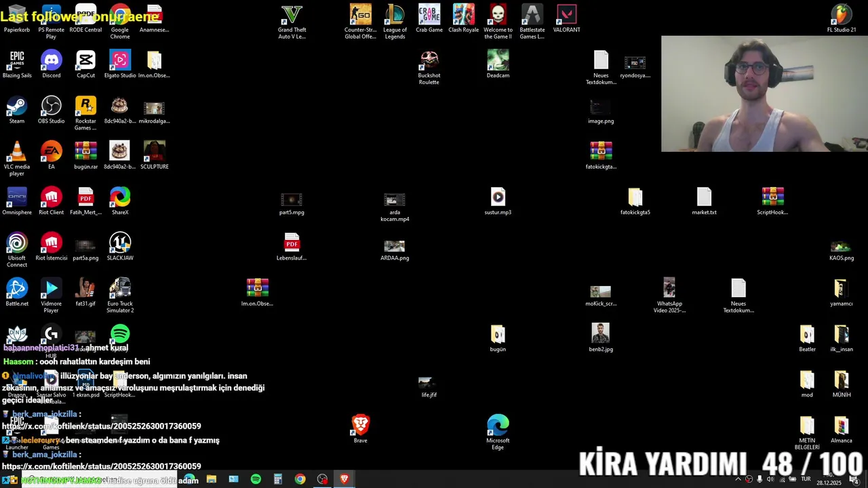This screenshot has width=868, height=488.
Task: Select the MÜNİH archive file
Action: (x=842, y=383)
